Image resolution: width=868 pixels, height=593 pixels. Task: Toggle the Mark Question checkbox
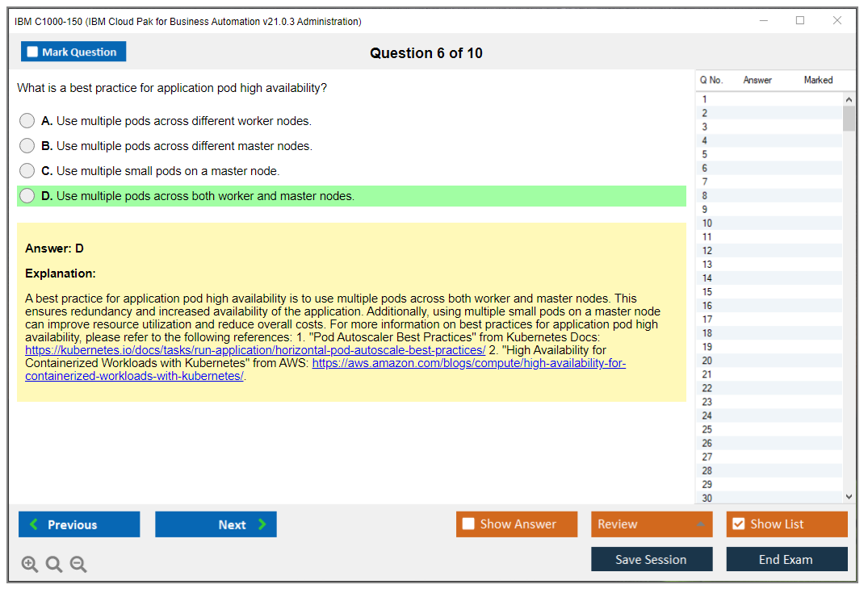(x=33, y=52)
